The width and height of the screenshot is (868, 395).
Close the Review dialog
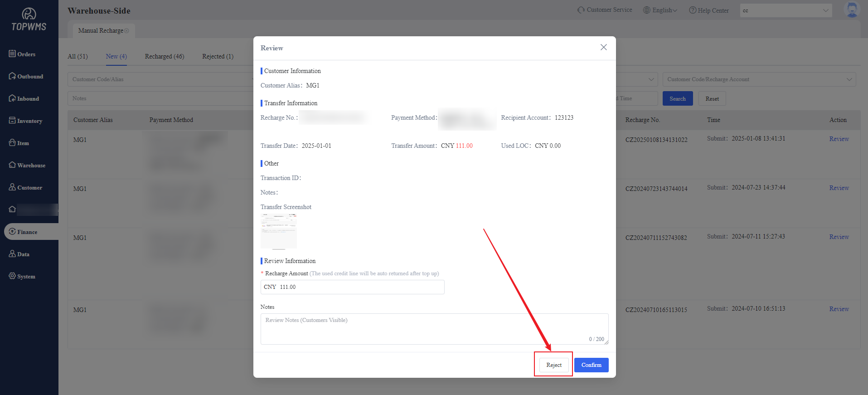pos(603,47)
